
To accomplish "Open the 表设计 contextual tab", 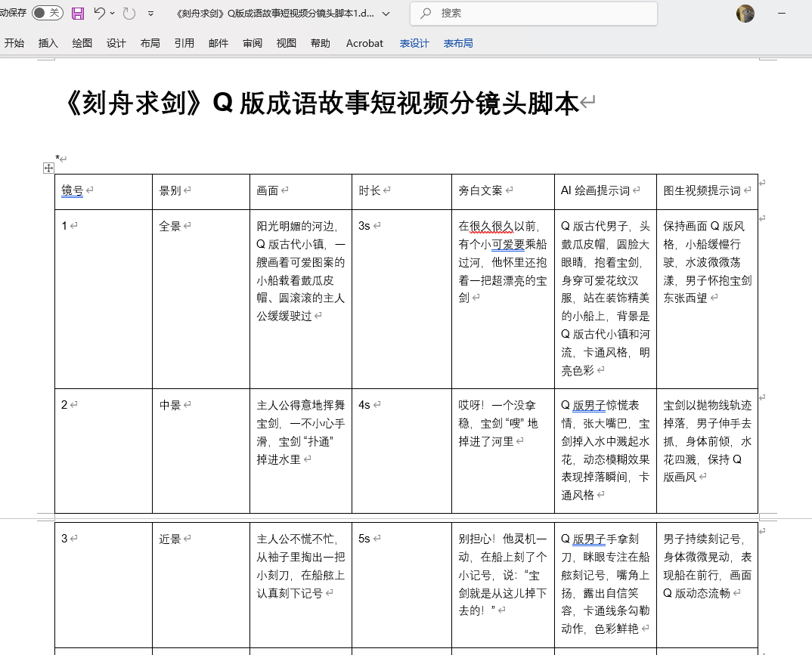I will (x=414, y=44).
